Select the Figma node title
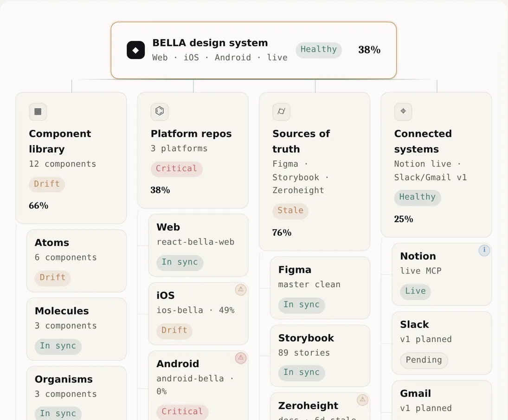This screenshot has width=508, height=420. [x=295, y=270]
